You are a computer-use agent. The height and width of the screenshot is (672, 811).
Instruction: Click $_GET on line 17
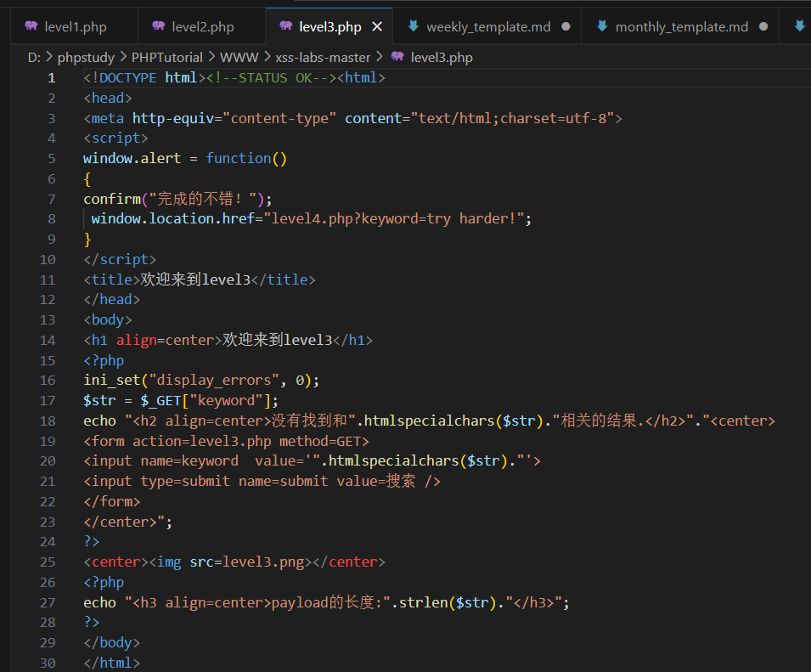pyautogui.click(x=161, y=401)
